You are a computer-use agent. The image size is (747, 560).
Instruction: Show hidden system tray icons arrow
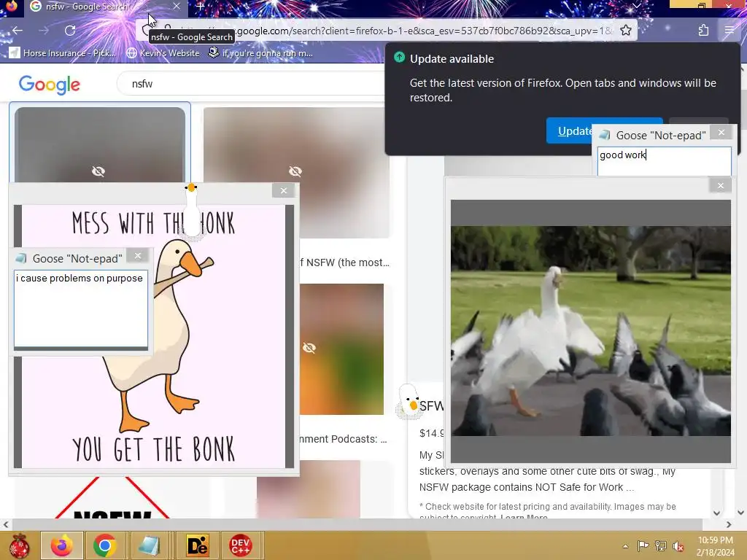pyautogui.click(x=625, y=546)
